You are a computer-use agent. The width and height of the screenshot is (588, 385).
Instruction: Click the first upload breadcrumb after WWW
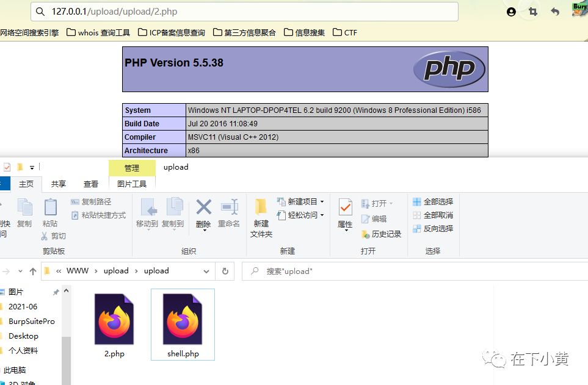[116, 271]
